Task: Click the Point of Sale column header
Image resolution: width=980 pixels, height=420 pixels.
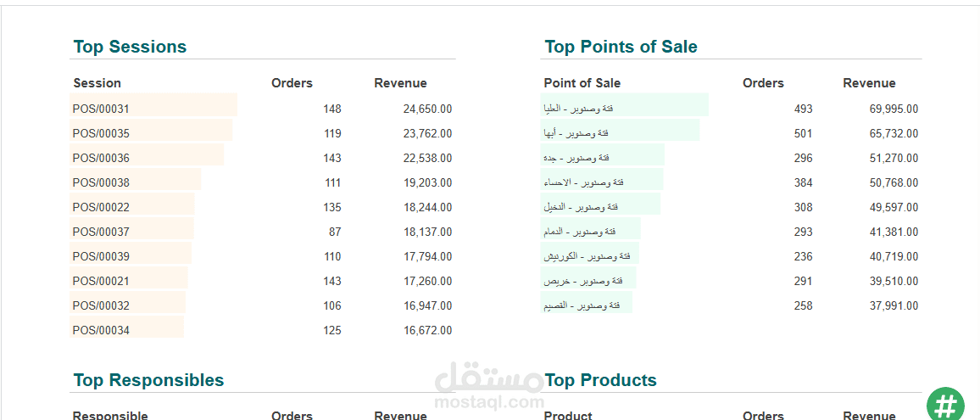Action: [x=582, y=83]
